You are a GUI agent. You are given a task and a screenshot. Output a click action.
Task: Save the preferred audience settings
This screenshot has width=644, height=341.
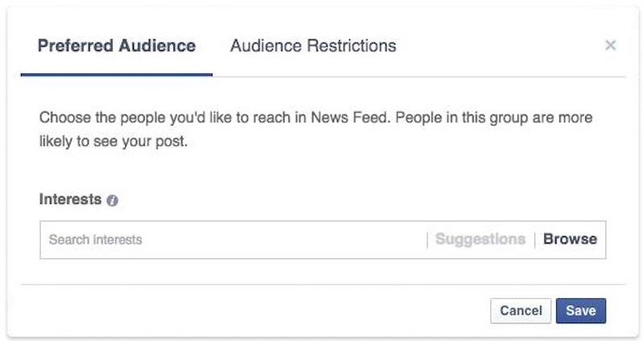click(x=580, y=310)
